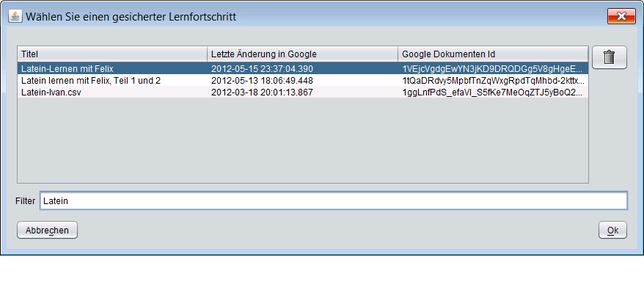The width and height of the screenshot is (644, 290).
Task: Click the dialog title 'Wählen Sie einen gesicherter Lernfortschritt'
Action: [131, 17]
